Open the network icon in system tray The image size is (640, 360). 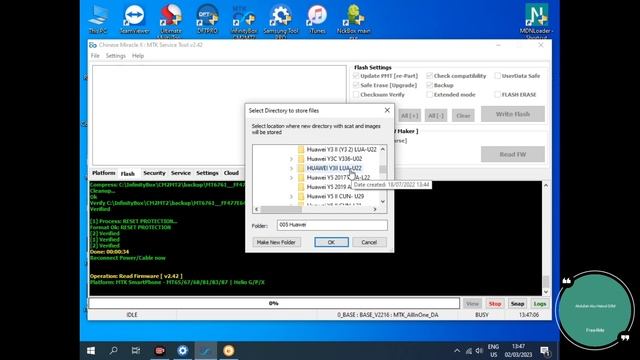pos(469,351)
